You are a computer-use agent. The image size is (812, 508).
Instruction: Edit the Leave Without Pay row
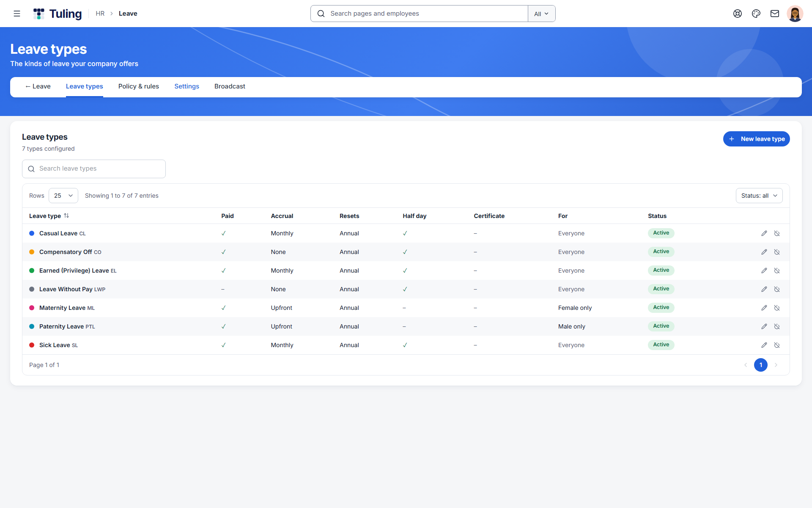point(764,289)
